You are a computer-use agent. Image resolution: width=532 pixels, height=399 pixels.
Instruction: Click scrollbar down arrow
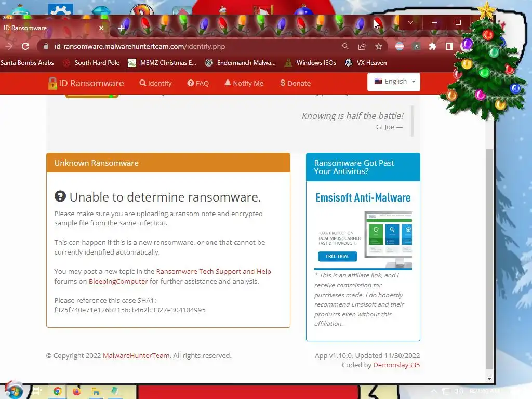tap(489, 379)
